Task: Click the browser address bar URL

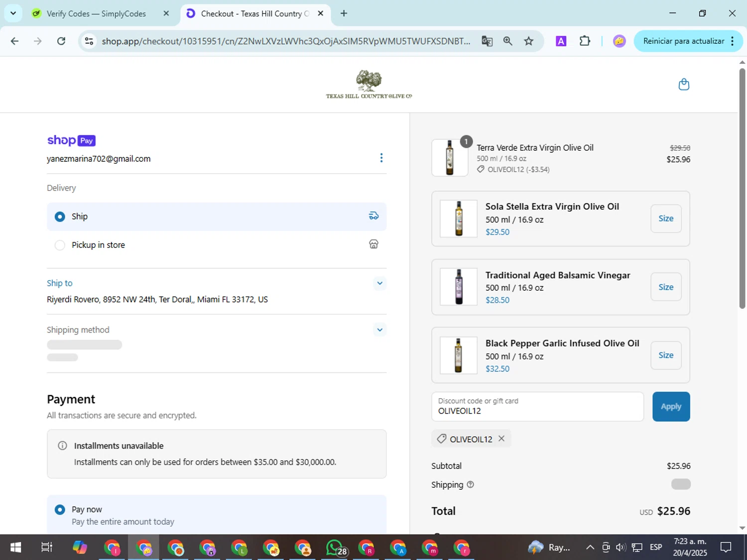Action: tap(286, 41)
